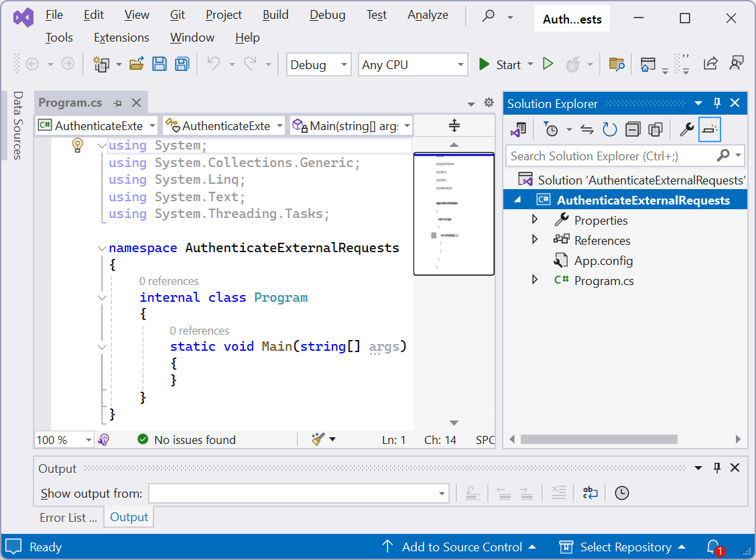Toggle pin on Program.cs tab
This screenshot has width=756, height=560.
pos(118,103)
